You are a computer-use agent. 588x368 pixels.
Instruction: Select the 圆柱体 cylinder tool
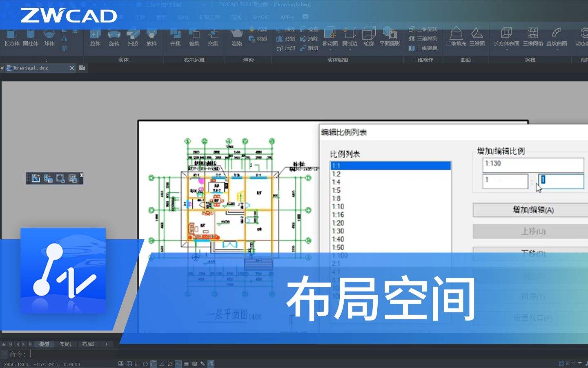pos(31,37)
